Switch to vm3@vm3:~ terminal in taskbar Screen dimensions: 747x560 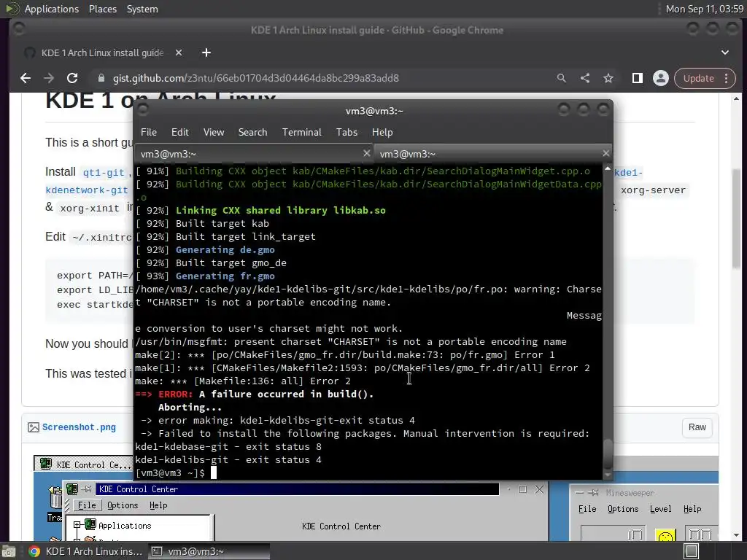(209, 551)
